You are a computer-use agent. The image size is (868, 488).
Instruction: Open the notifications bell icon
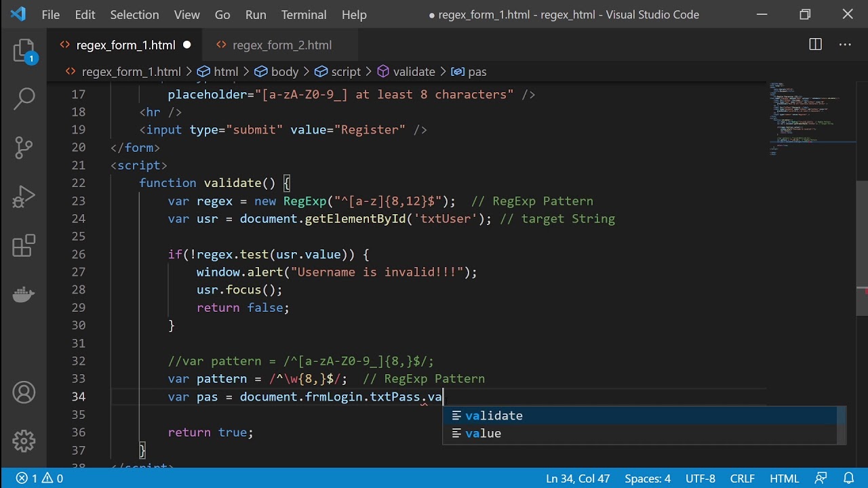[848, 479]
